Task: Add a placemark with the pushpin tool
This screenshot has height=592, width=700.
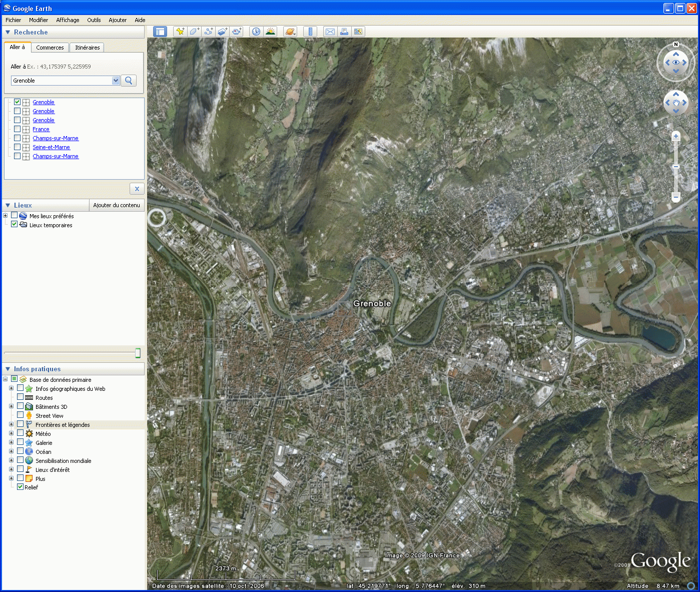Action: [180, 32]
